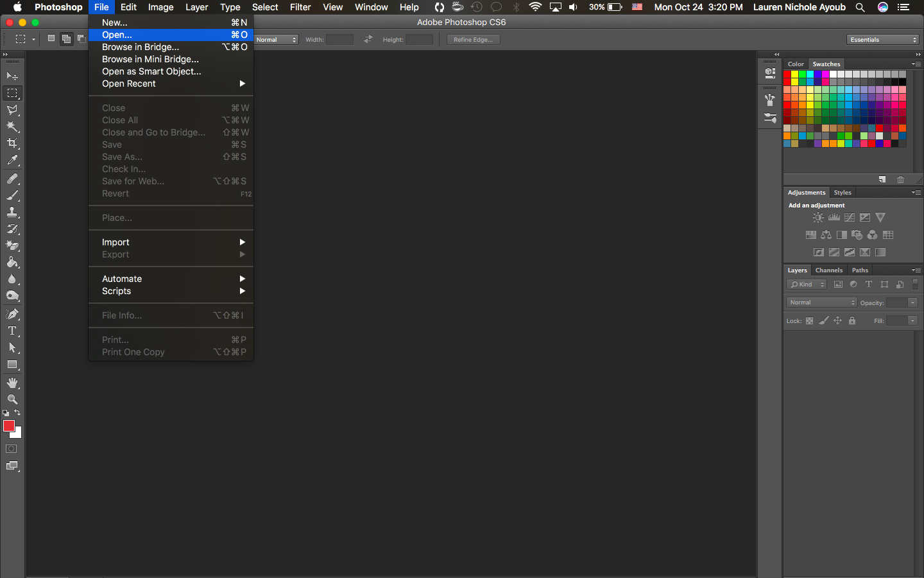
Task: Enable lock position for the layer
Action: click(x=838, y=320)
